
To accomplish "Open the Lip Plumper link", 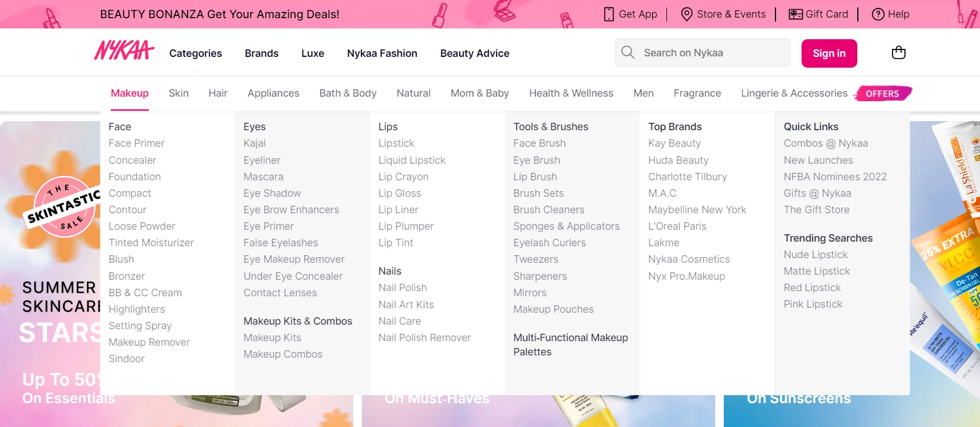I will 406,226.
